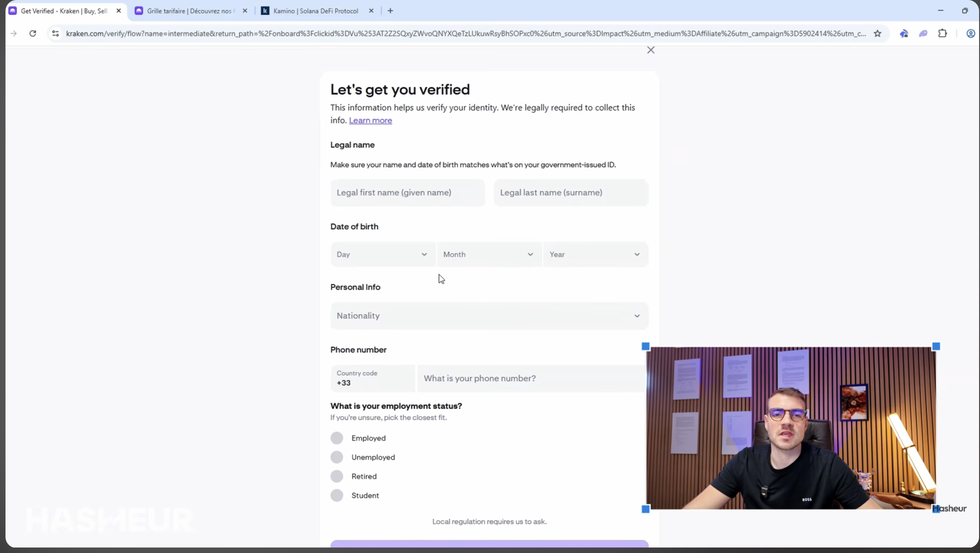The height and width of the screenshot is (553, 980).
Task: Click the forward navigation arrow
Action: coord(14,33)
